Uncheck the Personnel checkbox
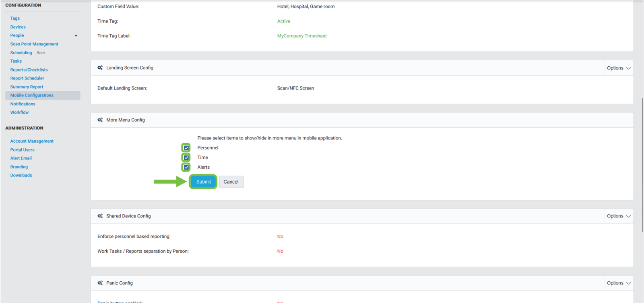The image size is (644, 303). 186,148
